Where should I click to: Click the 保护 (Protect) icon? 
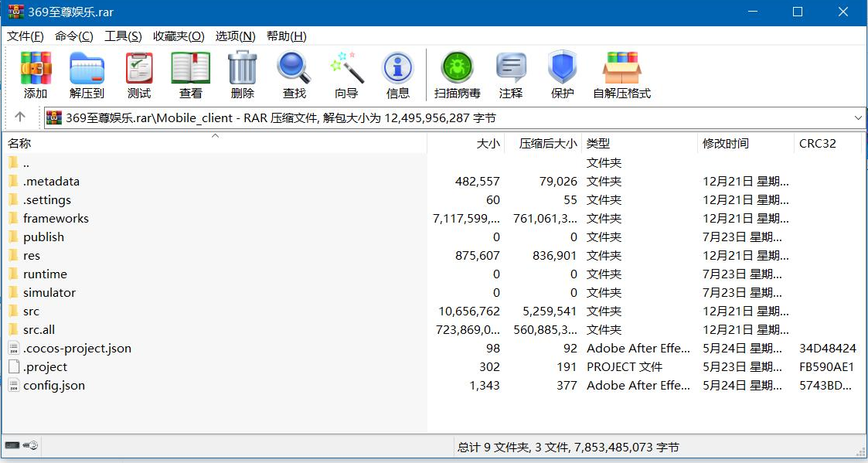click(x=562, y=73)
